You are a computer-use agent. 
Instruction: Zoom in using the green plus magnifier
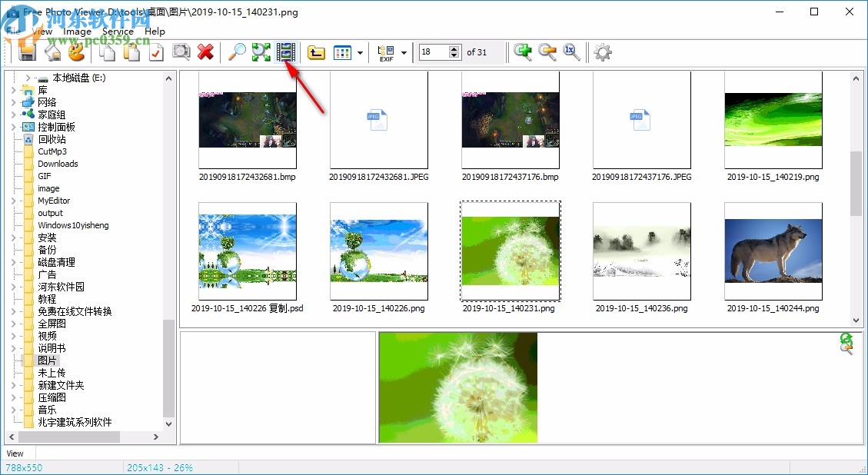coord(524,51)
